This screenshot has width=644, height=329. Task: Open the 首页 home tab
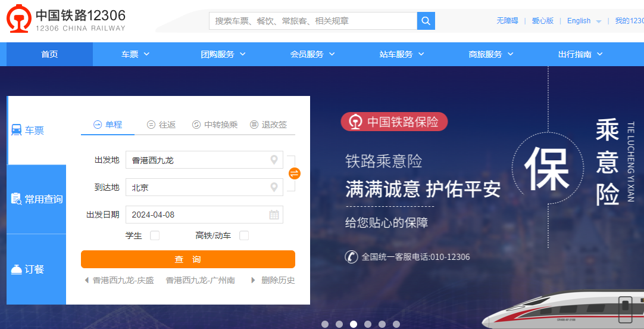[49, 54]
